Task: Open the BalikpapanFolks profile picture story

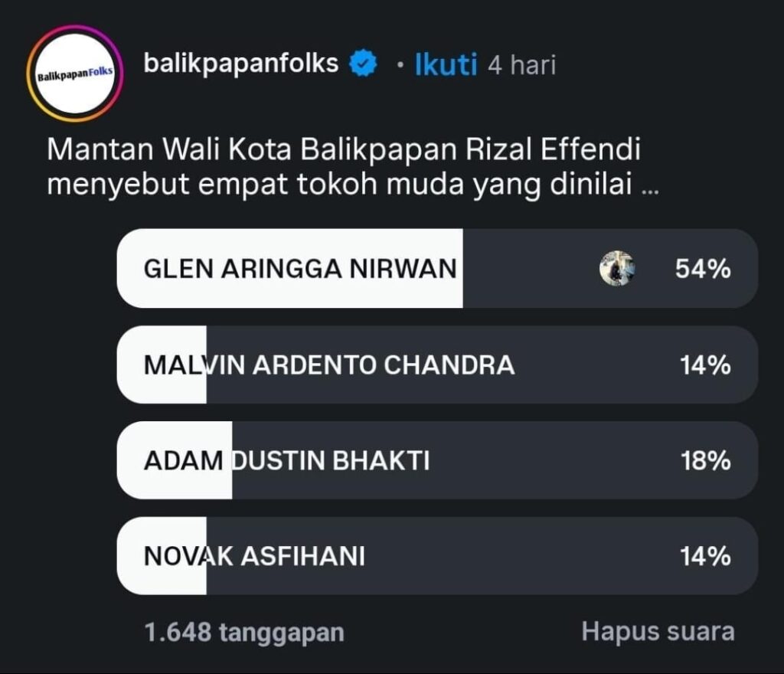Action: tap(75, 74)
